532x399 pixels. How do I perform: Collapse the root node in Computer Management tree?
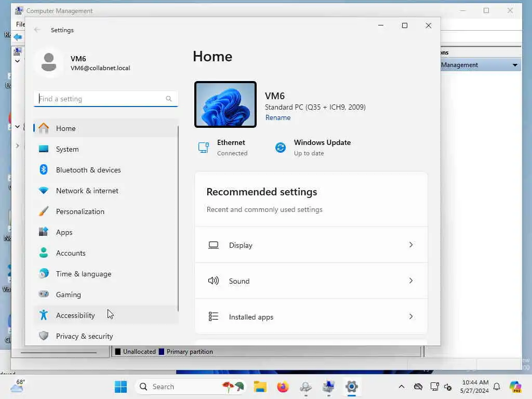pos(17,61)
